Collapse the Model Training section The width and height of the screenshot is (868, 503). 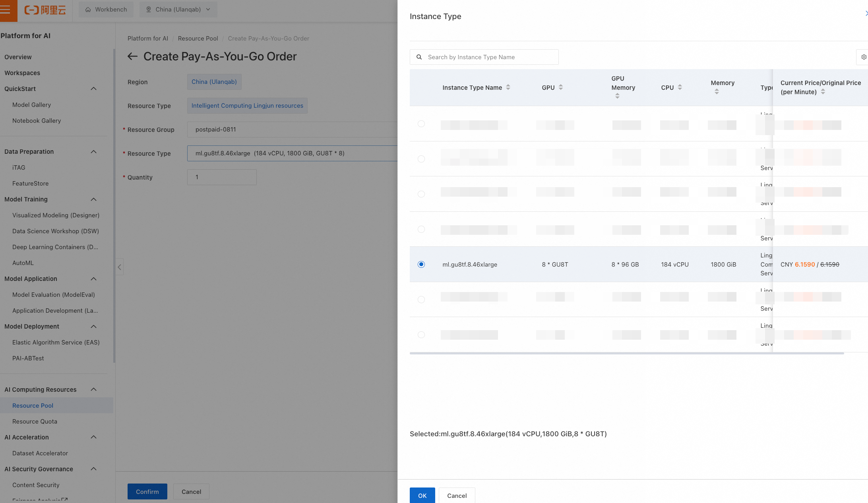[93, 199]
